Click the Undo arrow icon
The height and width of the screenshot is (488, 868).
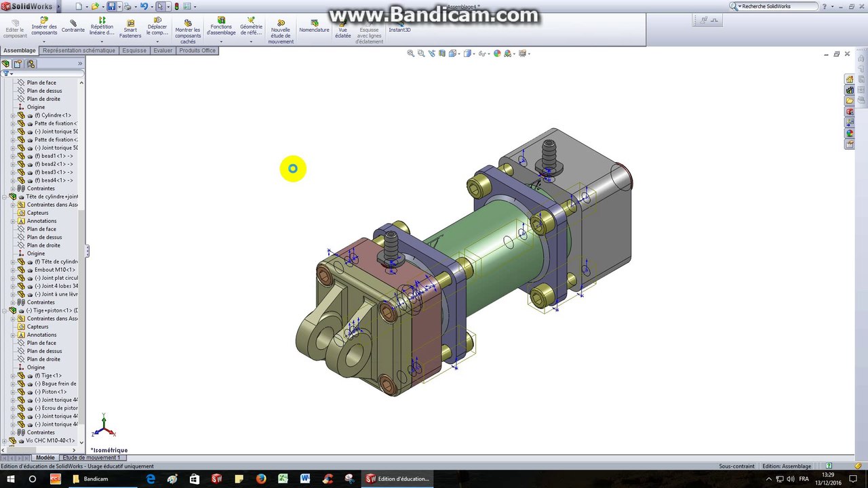click(144, 7)
